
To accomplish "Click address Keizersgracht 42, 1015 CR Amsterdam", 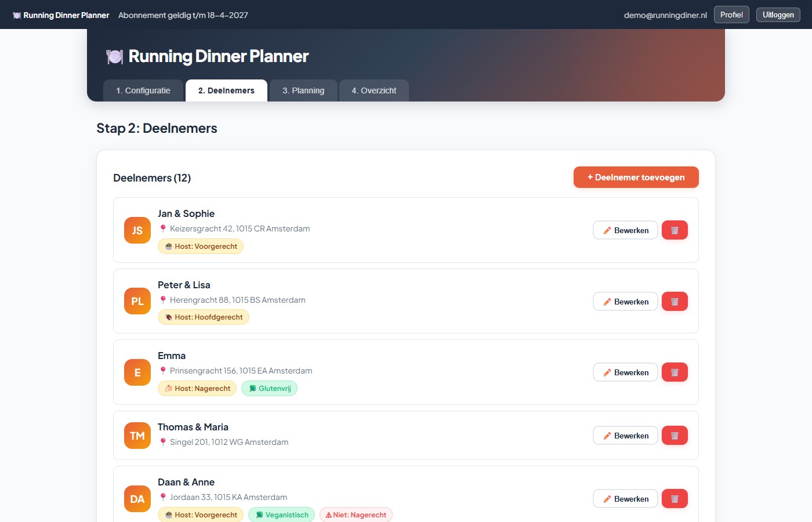I will (x=240, y=229).
